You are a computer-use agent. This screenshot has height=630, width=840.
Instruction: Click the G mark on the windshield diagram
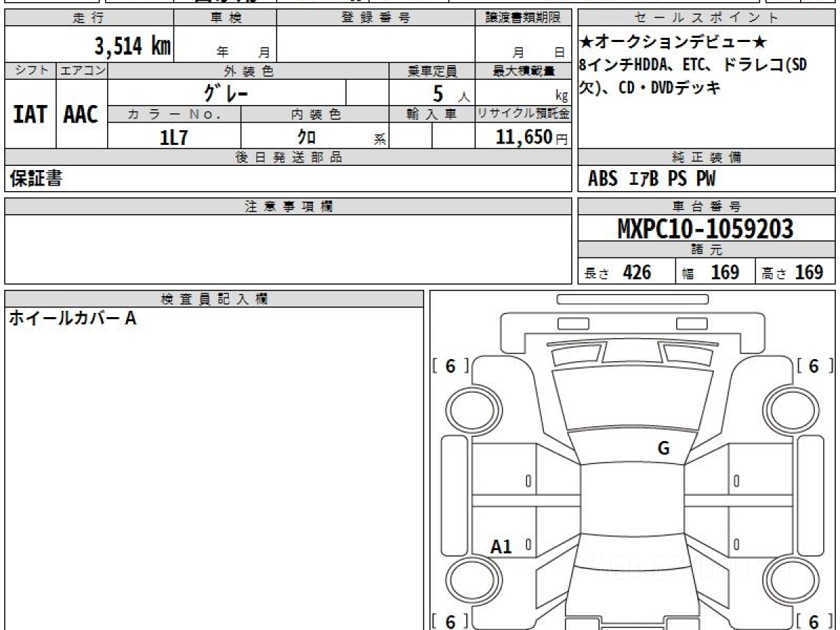(x=664, y=449)
